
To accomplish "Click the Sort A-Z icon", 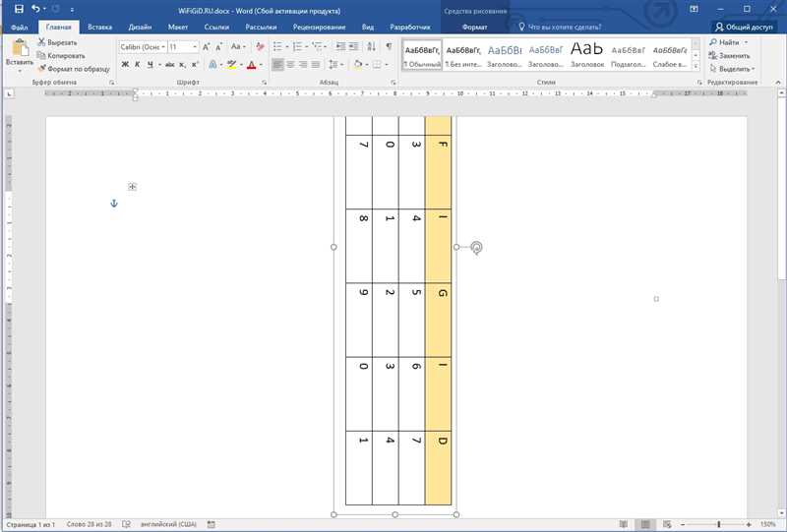I will pyautogui.click(x=372, y=46).
